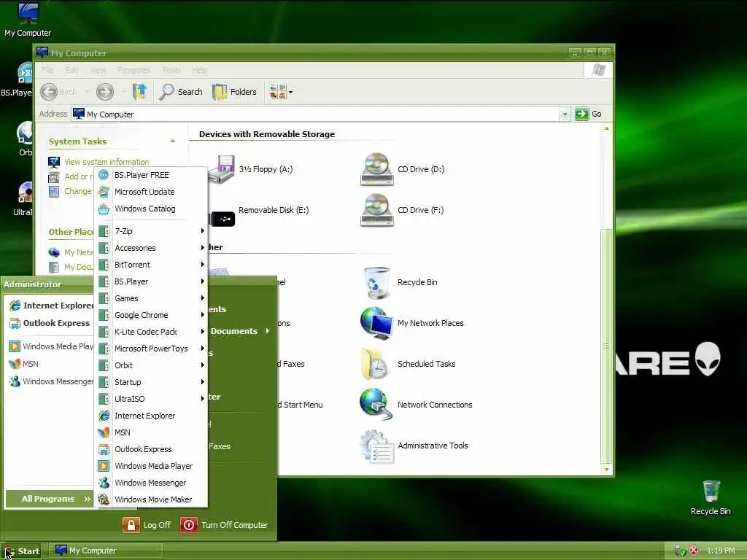
Task: Collapse the System Tasks panel
Action: [172, 141]
